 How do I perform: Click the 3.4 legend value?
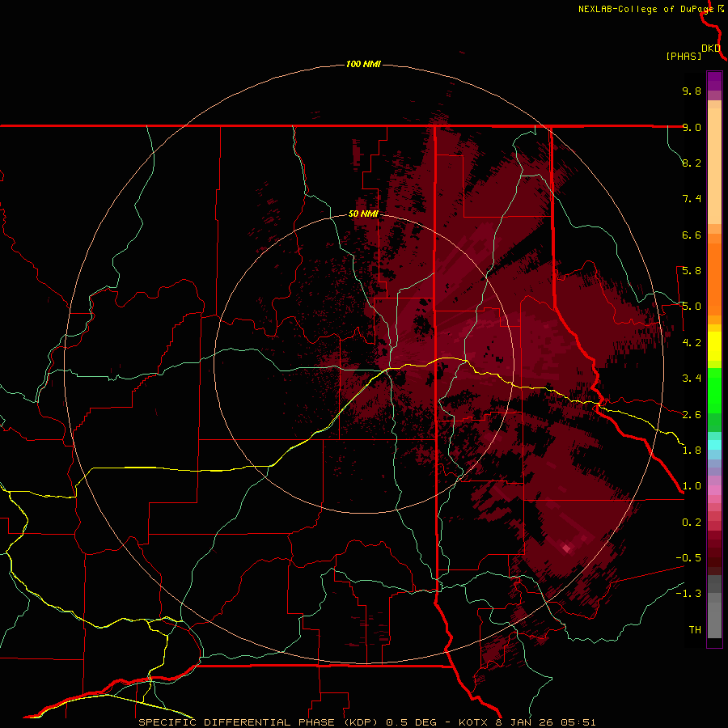tap(692, 379)
